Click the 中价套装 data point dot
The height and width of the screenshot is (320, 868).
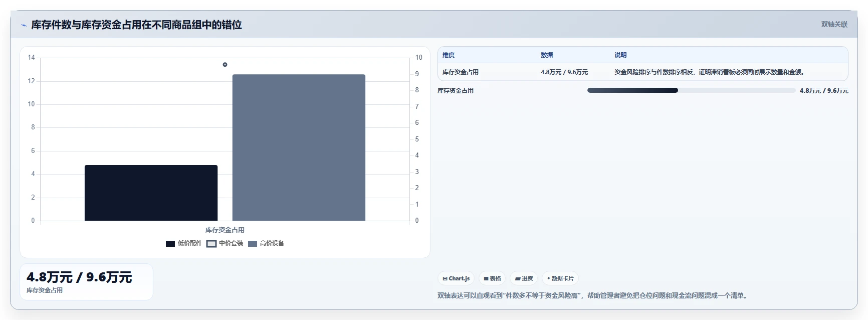tap(225, 65)
